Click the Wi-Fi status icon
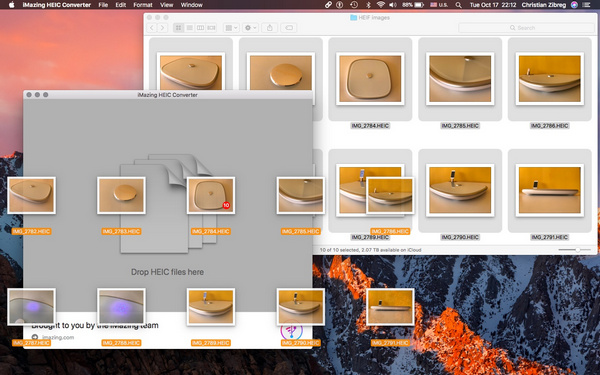This screenshot has height=375, width=600. [x=380, y=5]
